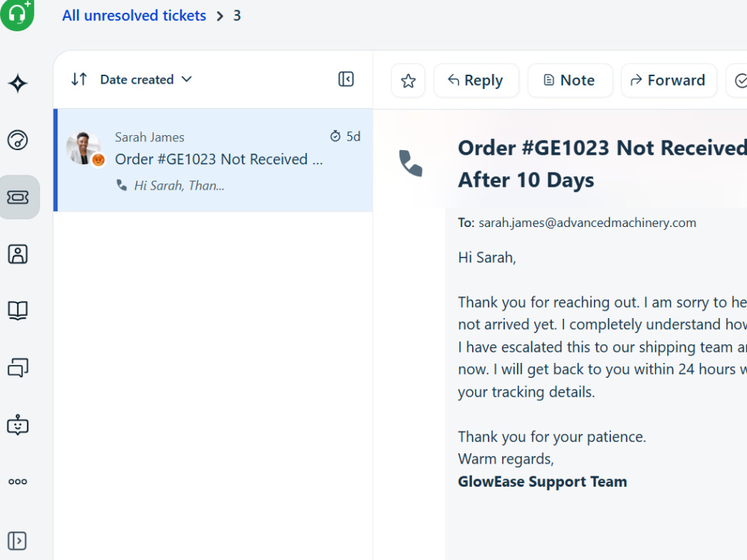Viewport: 747px width, 560px height.
Task: Click the 5d timer indicator
Action: [345, 137]
